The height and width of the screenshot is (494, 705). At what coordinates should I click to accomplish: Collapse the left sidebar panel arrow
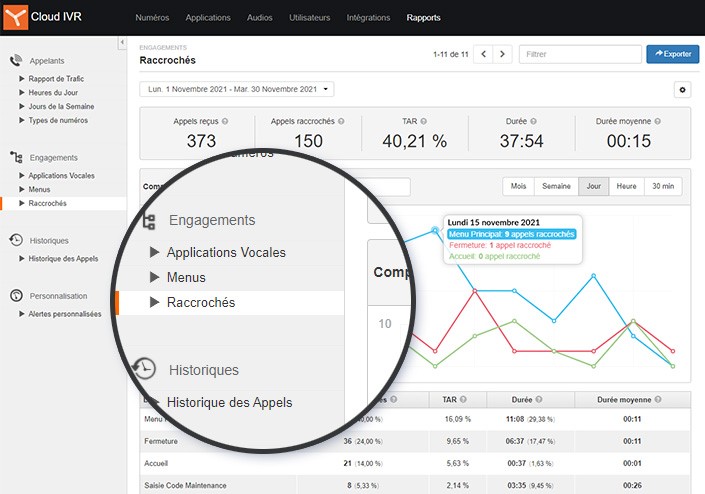(x=121, y=42)
